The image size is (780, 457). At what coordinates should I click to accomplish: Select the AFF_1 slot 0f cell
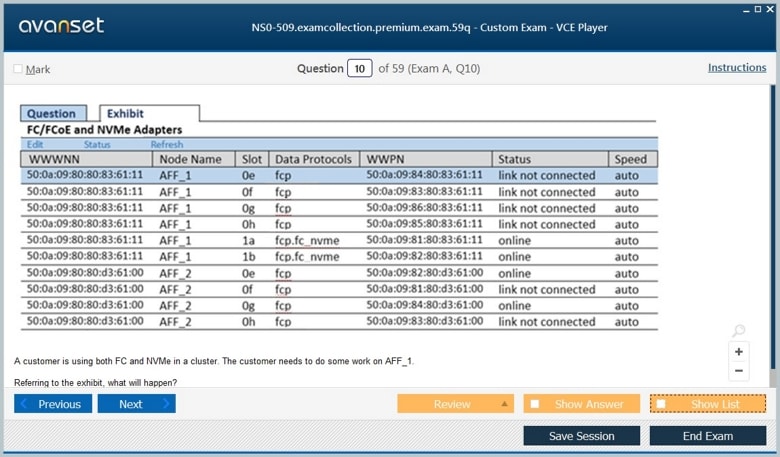click(248, 192)
